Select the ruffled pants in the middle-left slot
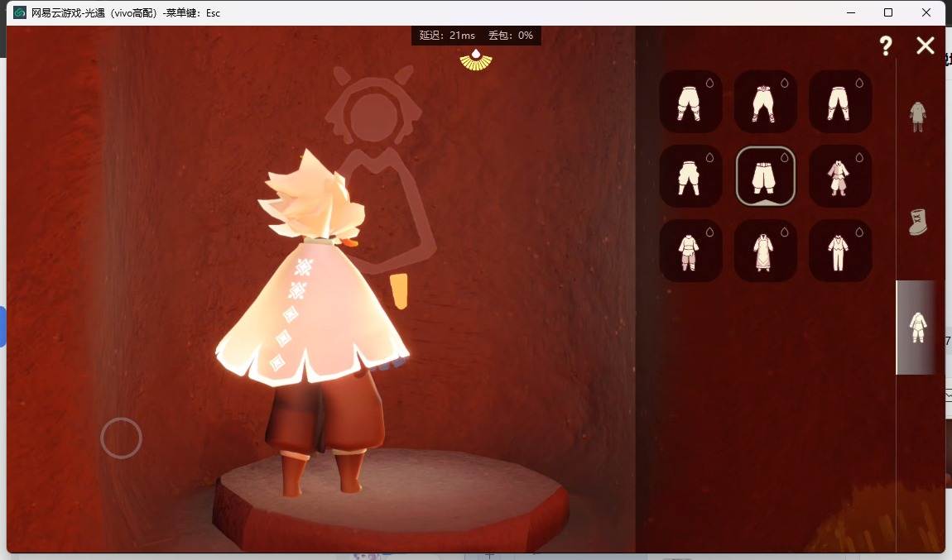The image size is (952, 560). pos(691,176)
